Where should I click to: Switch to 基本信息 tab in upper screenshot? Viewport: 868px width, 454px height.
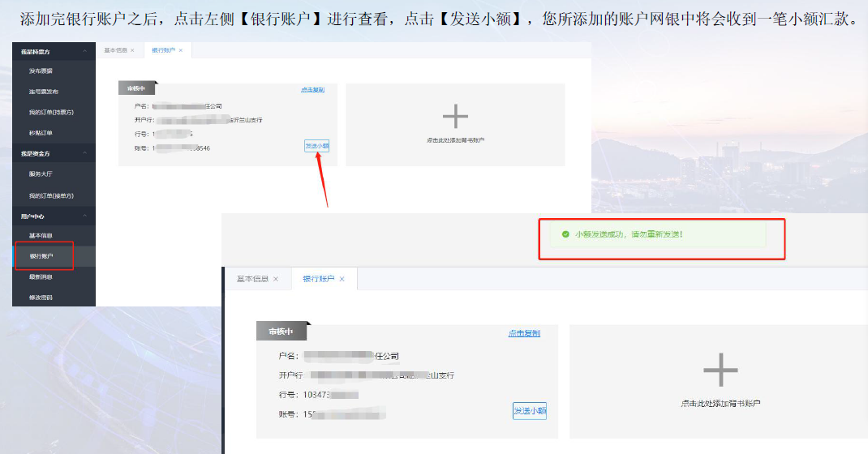116,50
